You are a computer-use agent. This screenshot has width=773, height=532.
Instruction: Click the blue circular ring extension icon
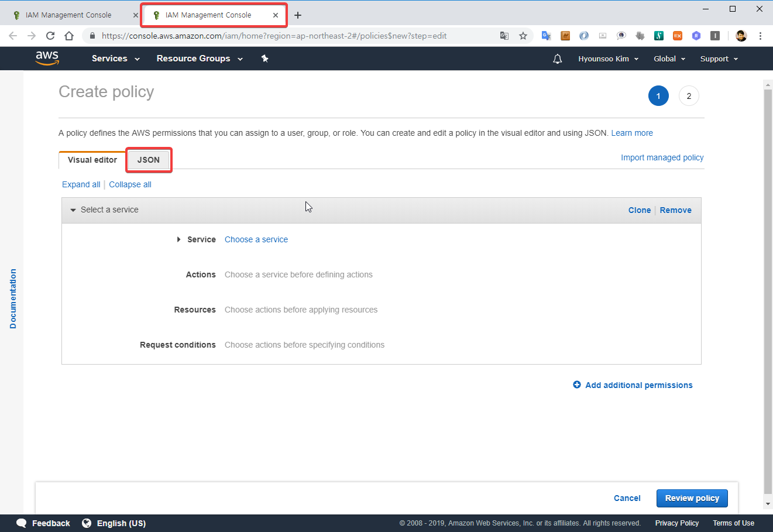pos(584,36)
